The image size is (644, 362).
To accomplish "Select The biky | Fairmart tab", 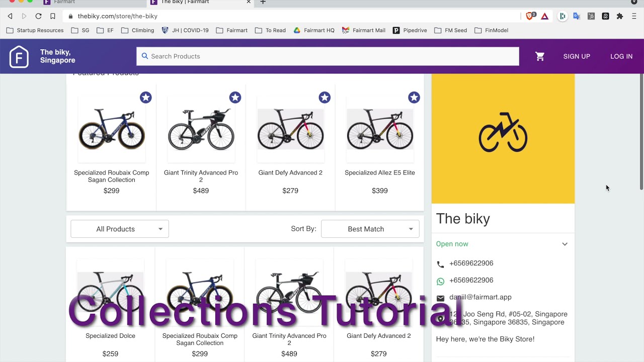I will (201, 2).
